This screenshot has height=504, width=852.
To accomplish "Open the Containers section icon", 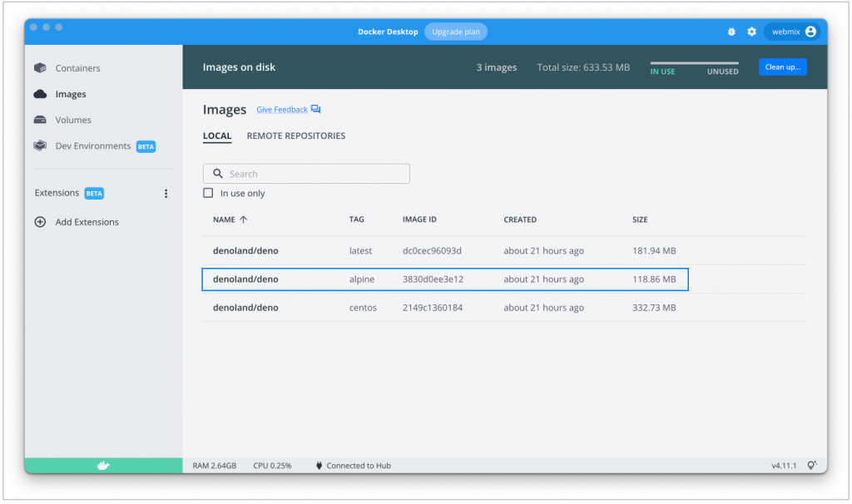I will tap(40, 68).
